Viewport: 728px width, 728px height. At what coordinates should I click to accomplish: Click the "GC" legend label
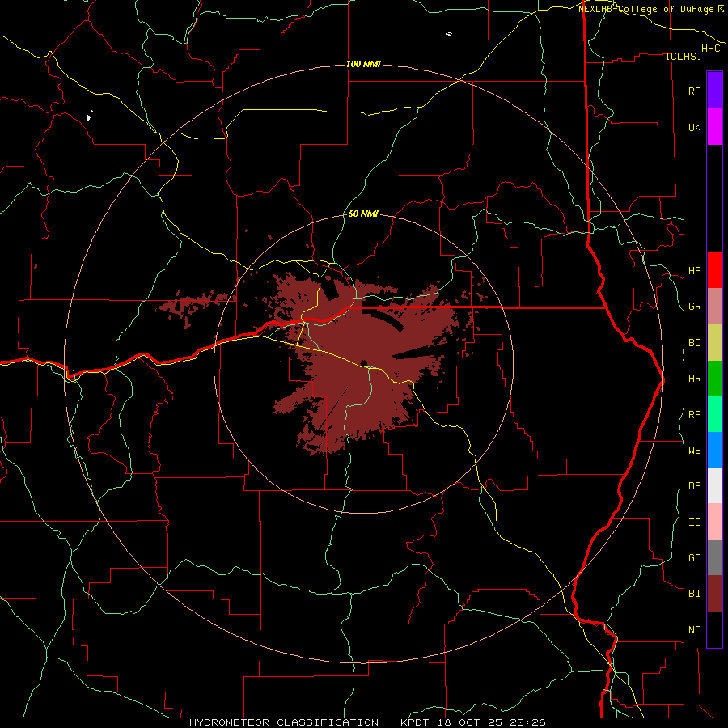694,558
